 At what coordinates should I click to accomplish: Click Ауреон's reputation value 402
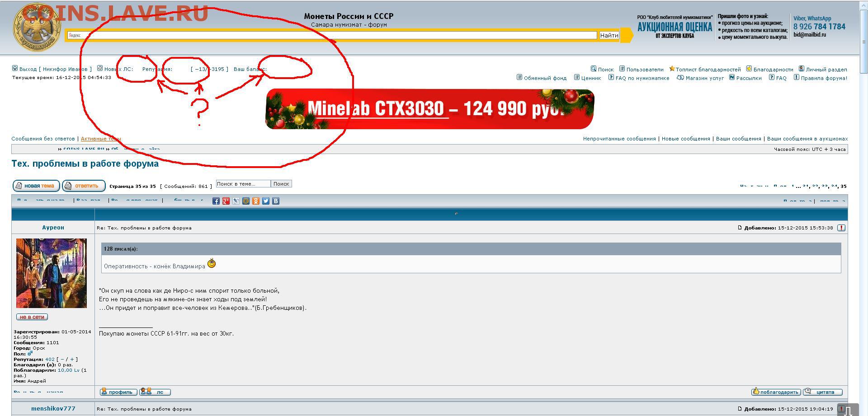50,359
